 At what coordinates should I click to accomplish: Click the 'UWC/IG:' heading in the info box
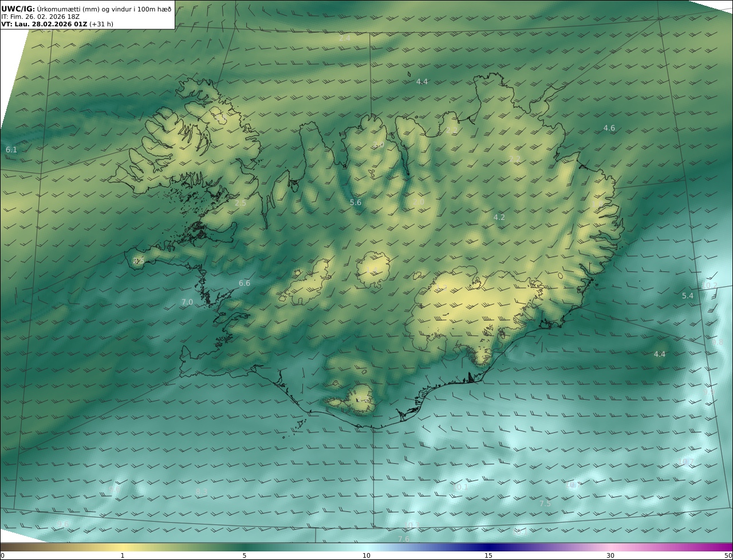(18, 9)
